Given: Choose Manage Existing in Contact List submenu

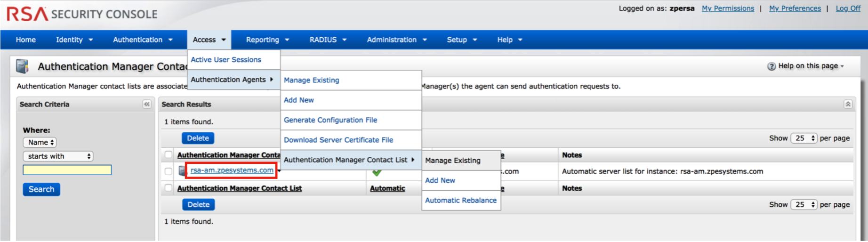Looking at the screenshot, I should click(461, 161).
